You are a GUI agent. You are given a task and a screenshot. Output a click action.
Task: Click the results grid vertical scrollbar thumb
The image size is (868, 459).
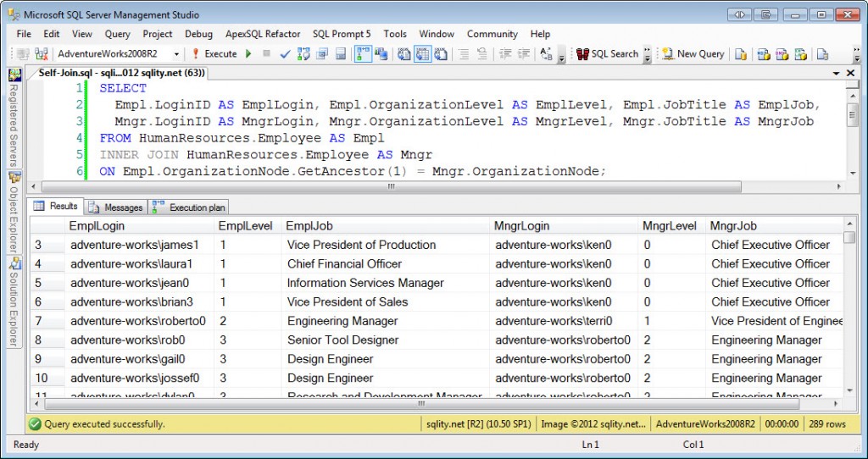(x=849, y=237)
